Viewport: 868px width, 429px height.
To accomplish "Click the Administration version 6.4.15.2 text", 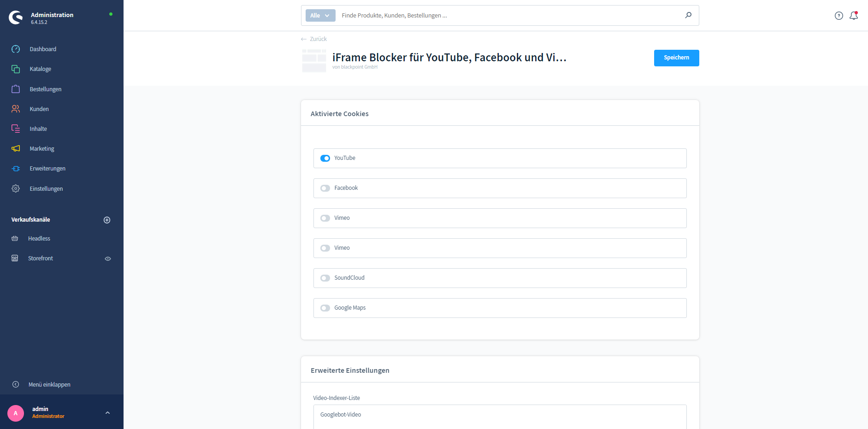I will click(52, 18).
